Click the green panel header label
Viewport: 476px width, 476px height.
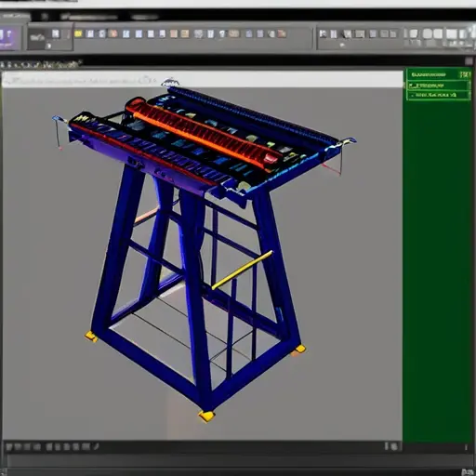(x=429, y=74)
